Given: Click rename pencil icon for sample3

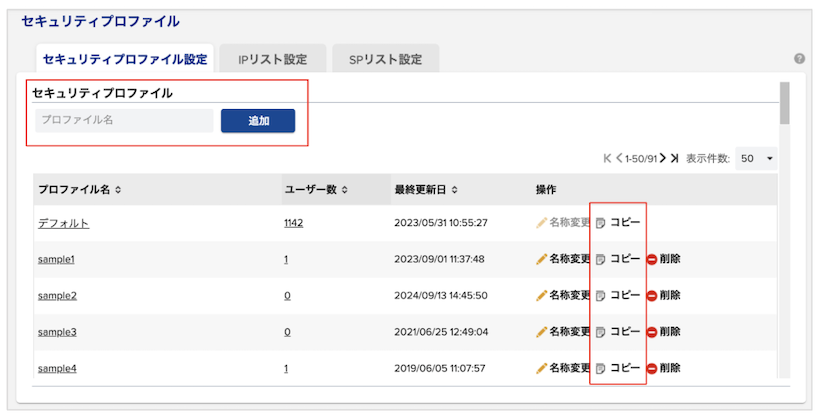Looking at the screenshot, I should tap(541, 332).
